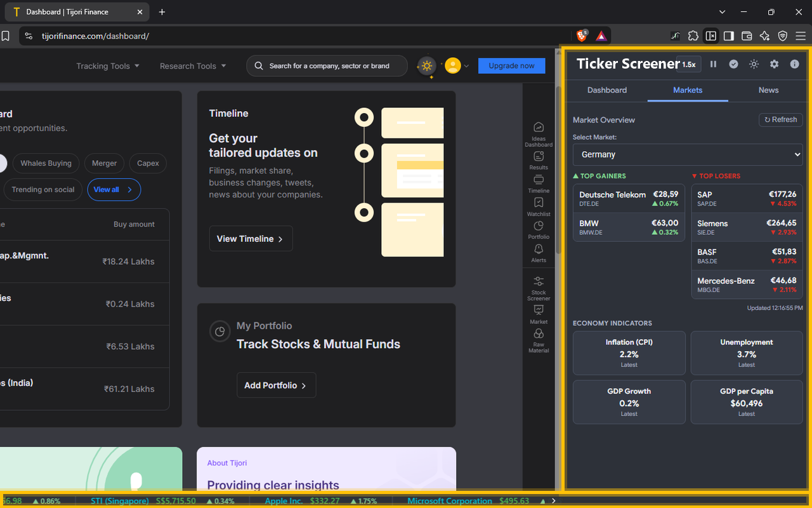812x508 pixels.
Task: Click the Brave Rewards triangle icon
Action: (601, 36)
